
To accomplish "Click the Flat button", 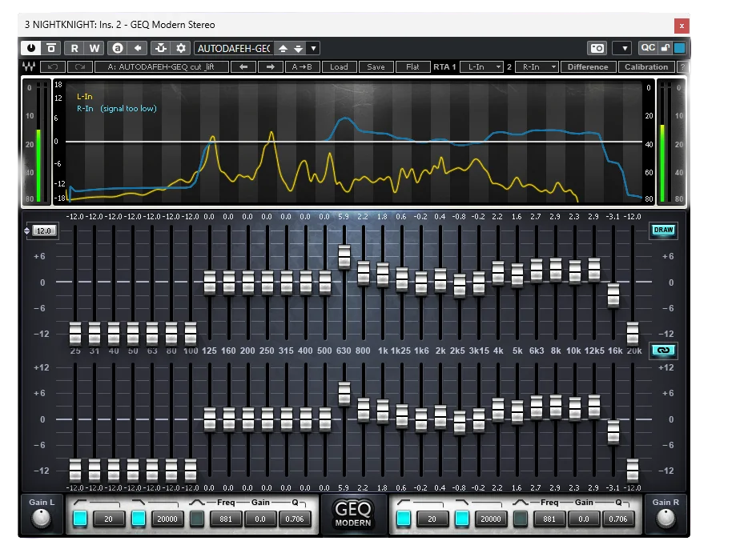I will pyautogui.click(x=412, y=67).
